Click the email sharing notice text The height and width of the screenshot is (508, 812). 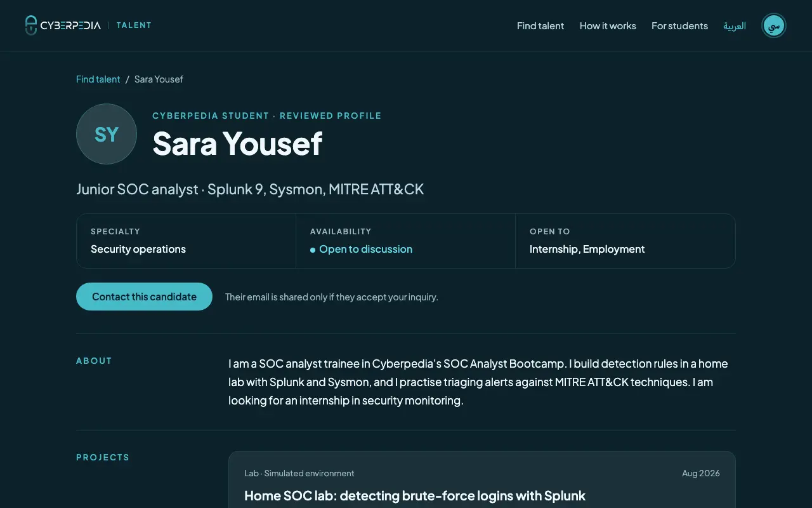point(332,297)
